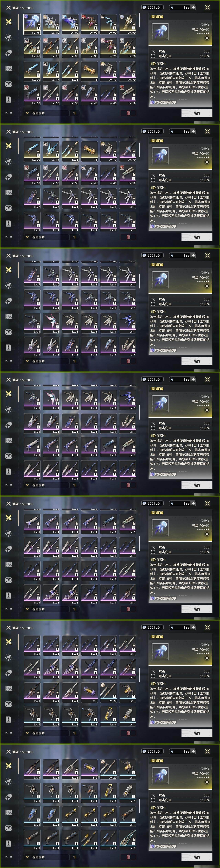The image size is (220, 868).
Task: Switch to the target-camera sidebar tab in the topmost screenshot
Action: (9, 68)
